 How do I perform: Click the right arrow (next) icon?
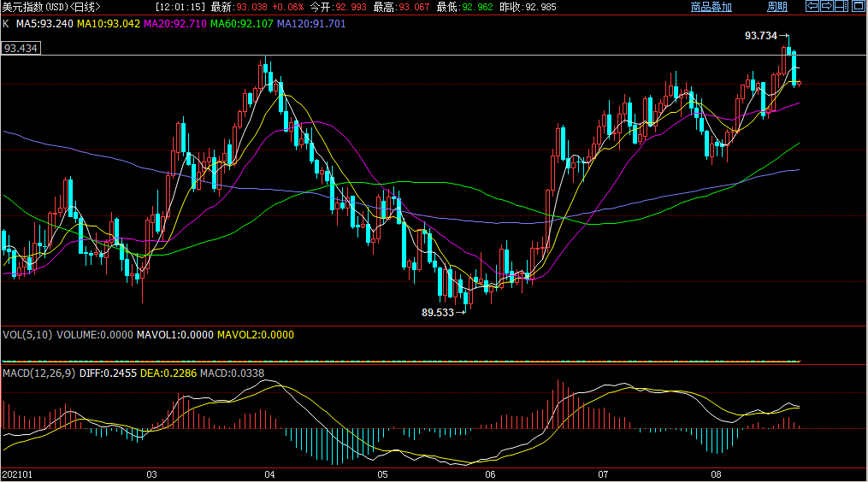pyautogui.click(x=826, y=7)
